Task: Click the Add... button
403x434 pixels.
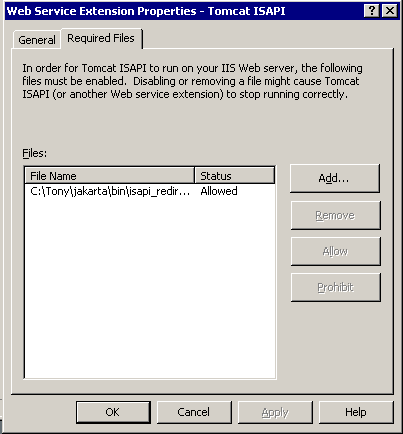Action: [335, 178]
